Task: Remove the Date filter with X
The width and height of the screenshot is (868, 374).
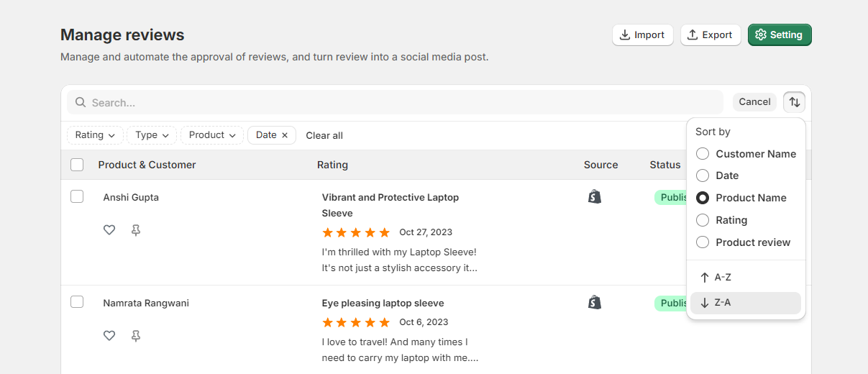Action: point(285,135)
